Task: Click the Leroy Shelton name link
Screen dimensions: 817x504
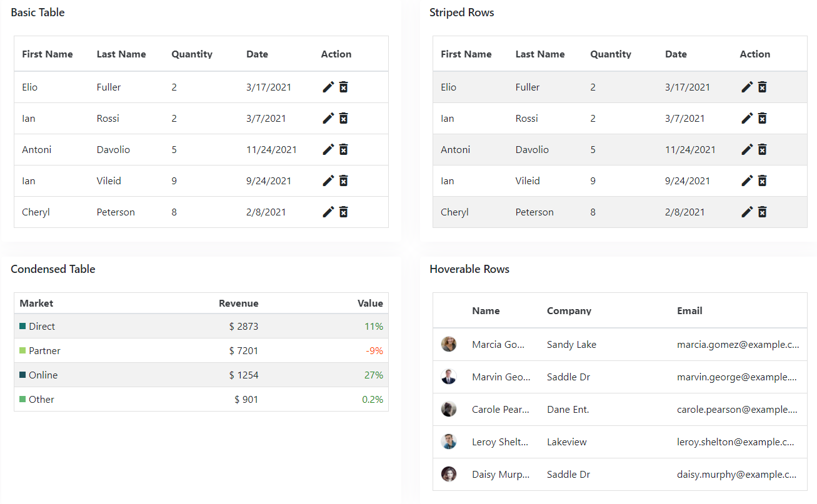Action: (500, 442)
